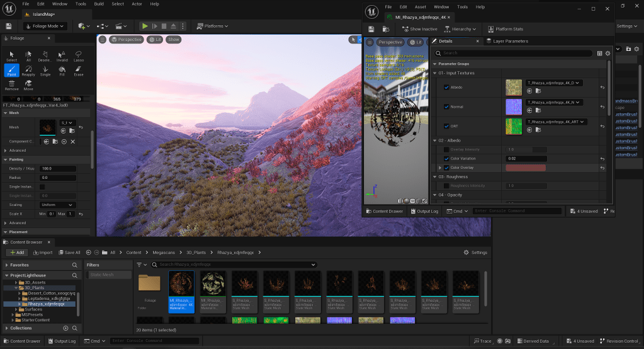The width and height of the screenshot is (644, 349).
Task: Open the Build menu
Action: [x=99, y=4]
